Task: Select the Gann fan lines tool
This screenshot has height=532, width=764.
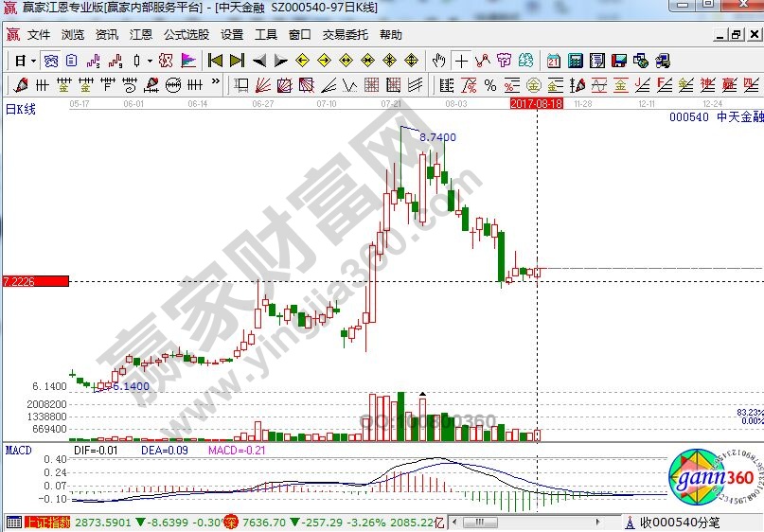Action: (x=264, y=85)
